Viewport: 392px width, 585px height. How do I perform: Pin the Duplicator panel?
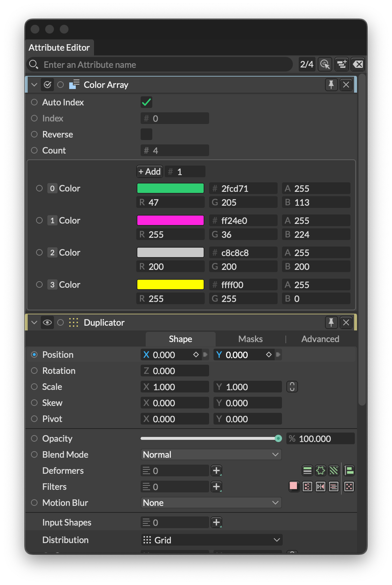point(331,322)
